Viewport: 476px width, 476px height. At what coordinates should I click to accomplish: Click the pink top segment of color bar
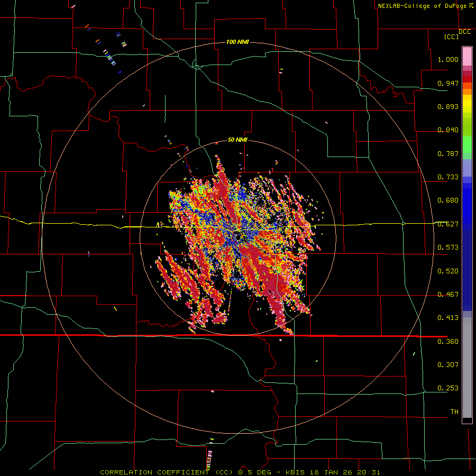(x=467, y=57)
